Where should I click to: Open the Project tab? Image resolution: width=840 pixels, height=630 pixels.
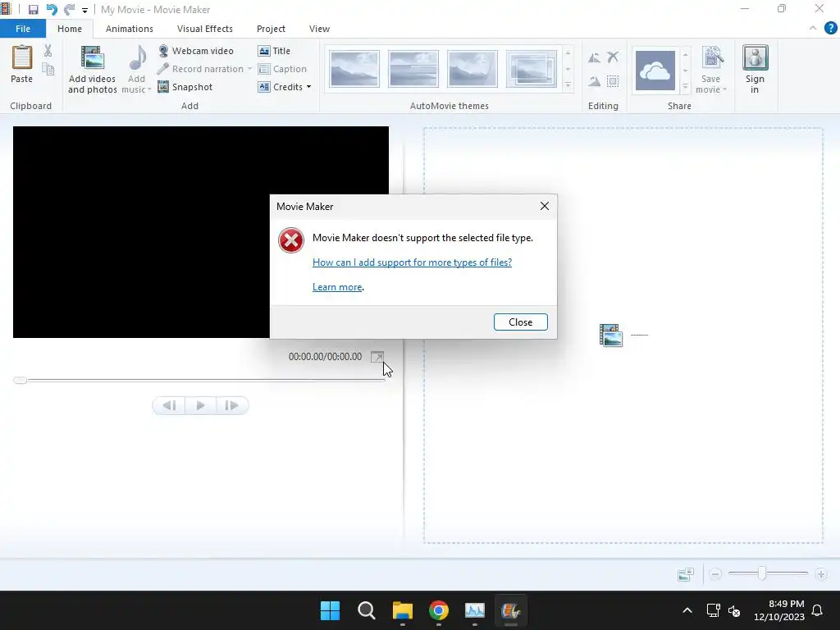[271, 29]
